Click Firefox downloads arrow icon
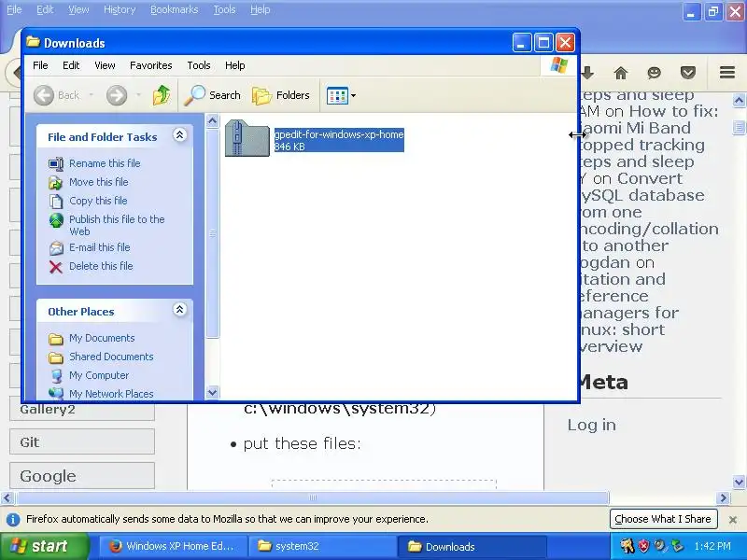 587,73
